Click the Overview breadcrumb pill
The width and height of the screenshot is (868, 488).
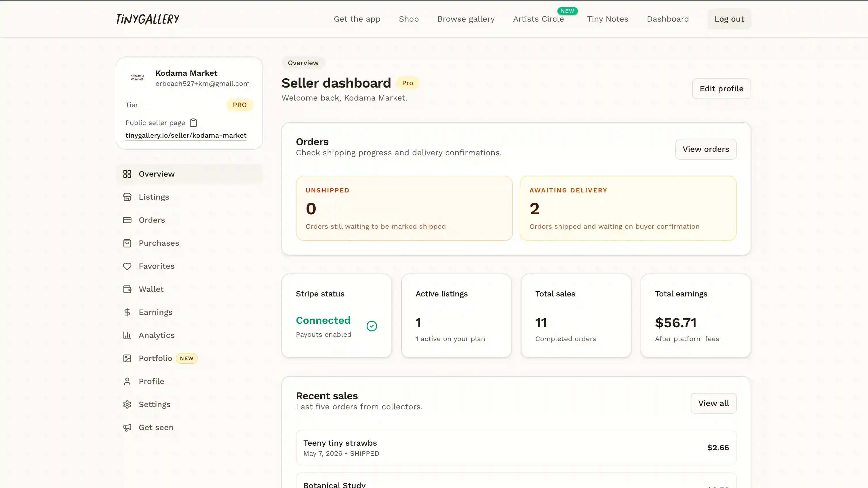point(303,63)
